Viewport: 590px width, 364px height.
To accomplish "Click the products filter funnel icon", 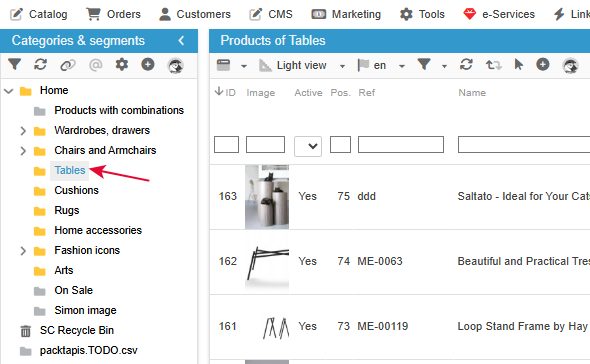I will point(424,65).
